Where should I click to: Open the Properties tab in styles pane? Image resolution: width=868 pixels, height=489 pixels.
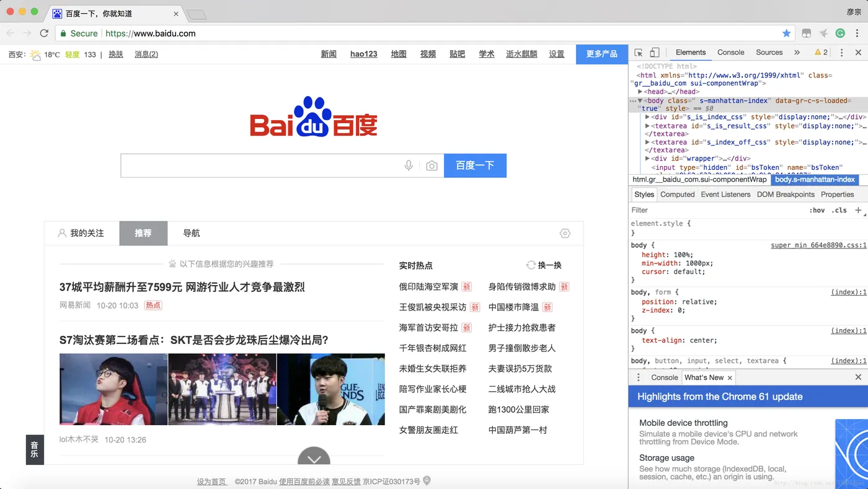pos(838,195)
